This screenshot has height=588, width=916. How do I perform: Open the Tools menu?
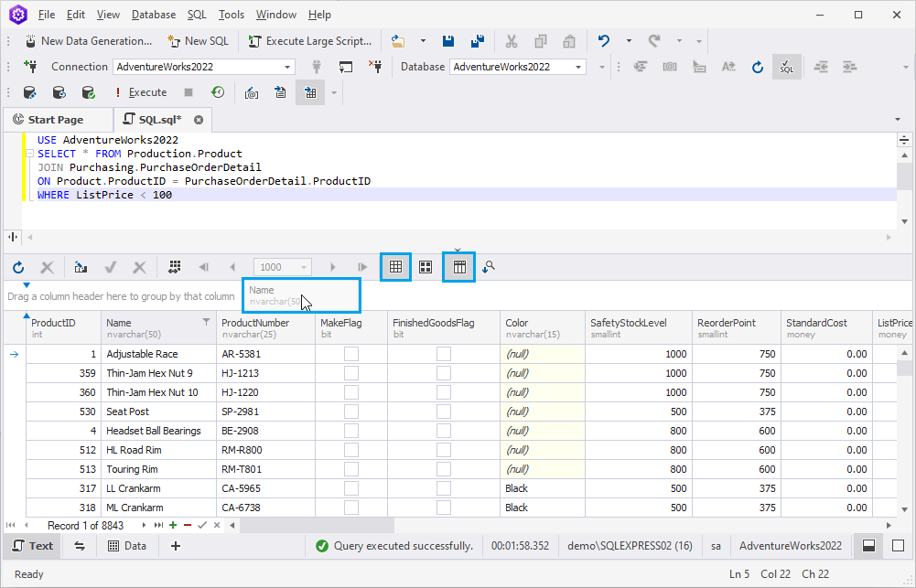[232, 15]
